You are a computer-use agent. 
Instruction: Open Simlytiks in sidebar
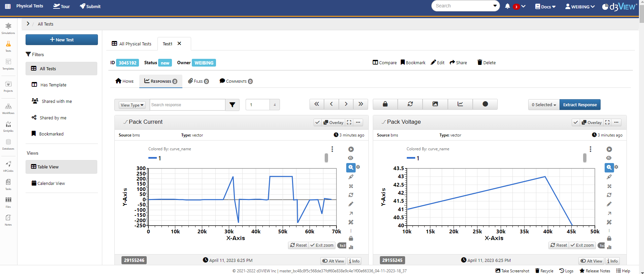(x=8, y=126)
